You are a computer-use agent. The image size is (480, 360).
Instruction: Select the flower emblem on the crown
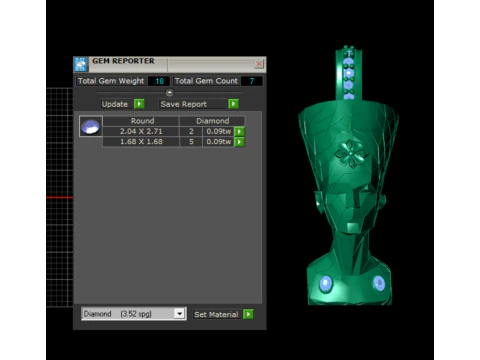click(x=351, y=153)
